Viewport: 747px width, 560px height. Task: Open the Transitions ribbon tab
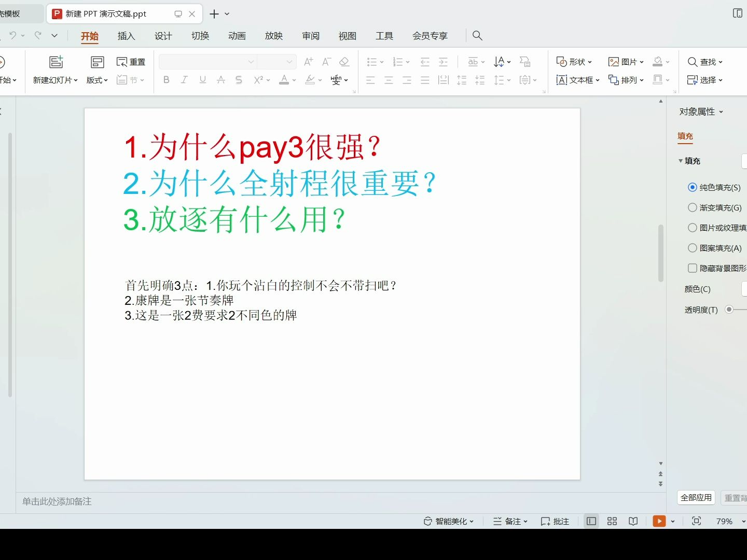(x=200, y=36)
